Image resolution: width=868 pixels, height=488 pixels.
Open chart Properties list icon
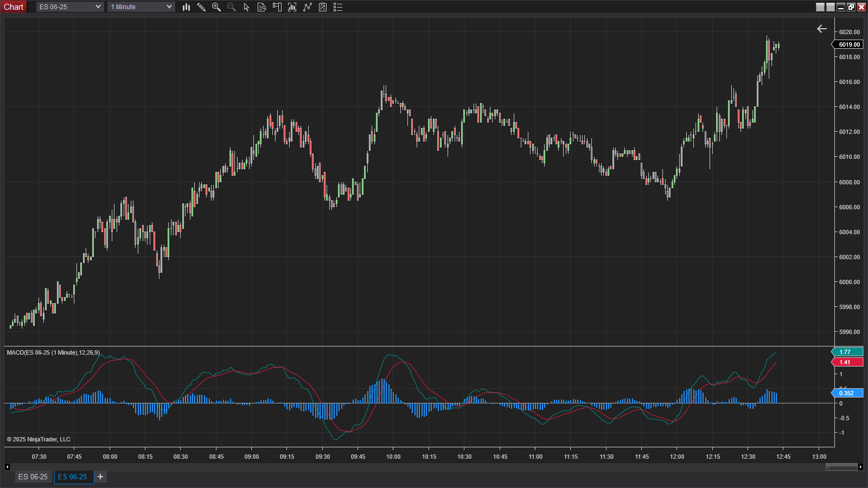pos(338,7)
